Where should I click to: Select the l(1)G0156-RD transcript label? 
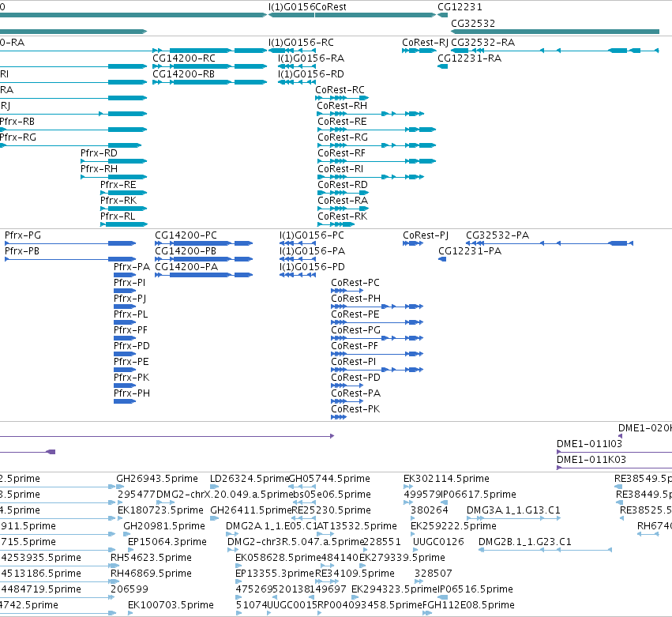(x=311, y=74)
